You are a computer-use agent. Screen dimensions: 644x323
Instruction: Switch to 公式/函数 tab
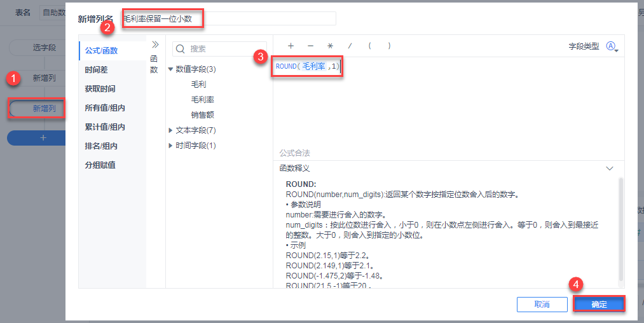click(x=113, y=50)
